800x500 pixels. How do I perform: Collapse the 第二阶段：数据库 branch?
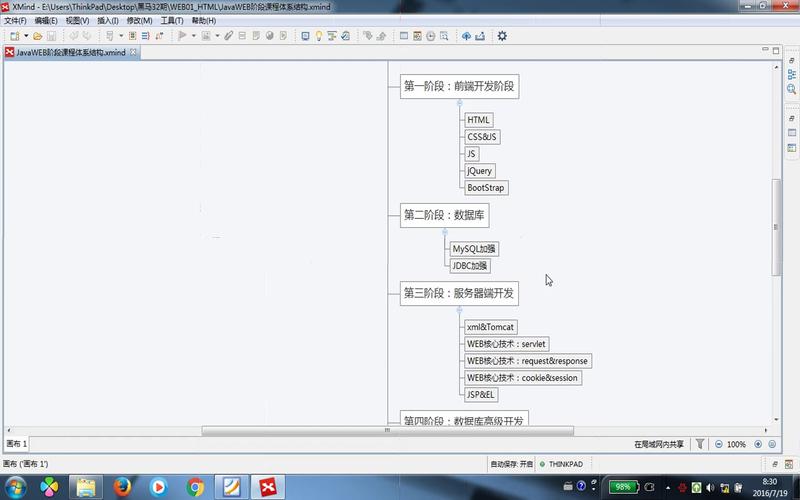pos(445,232)
